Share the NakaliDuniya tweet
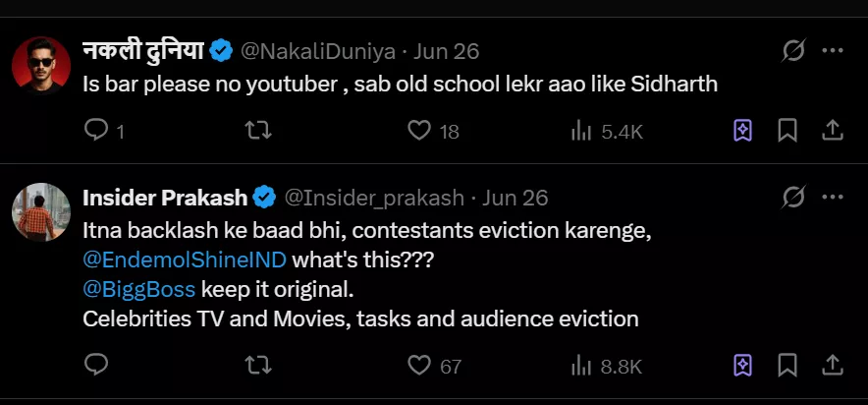Viewport: 868px width, 405px height. tap(831, 130)
